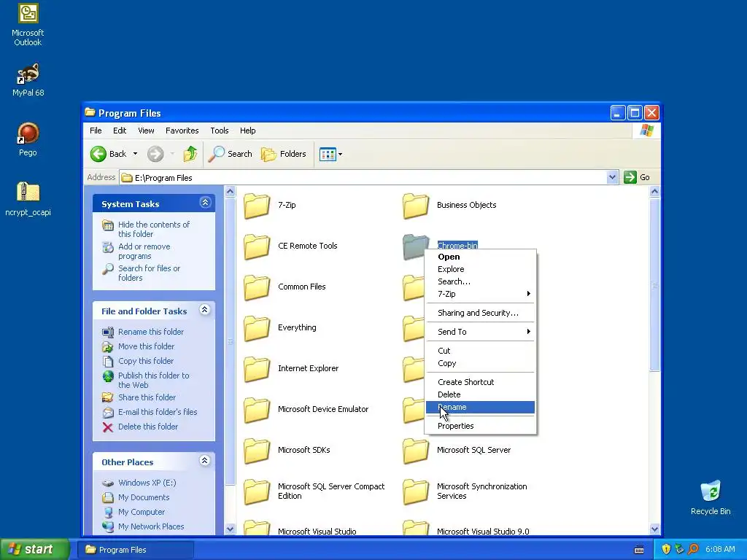This screenshot has height=560, width=747.
Task: Expand the Send To context submenu
Action: point(480,332)
